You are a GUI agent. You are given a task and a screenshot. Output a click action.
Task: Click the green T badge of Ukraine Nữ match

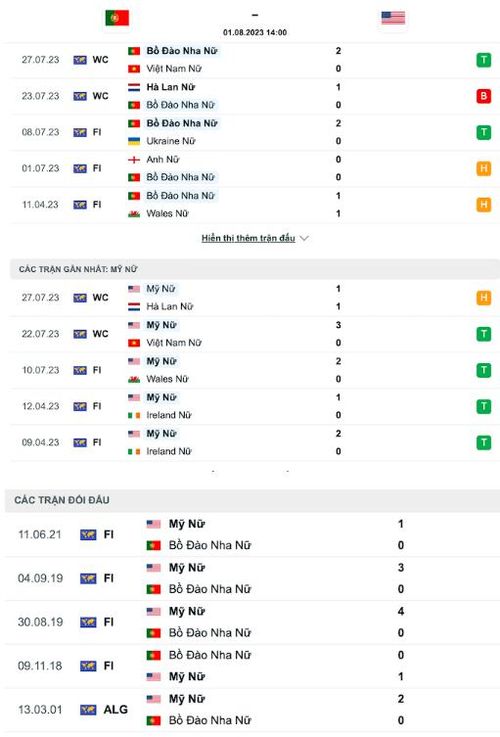[484, 132]
